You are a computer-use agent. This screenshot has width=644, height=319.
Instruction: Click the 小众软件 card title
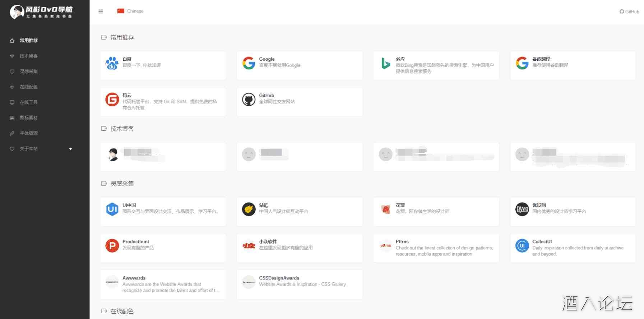pyautogui.click(x=268, y=242)
